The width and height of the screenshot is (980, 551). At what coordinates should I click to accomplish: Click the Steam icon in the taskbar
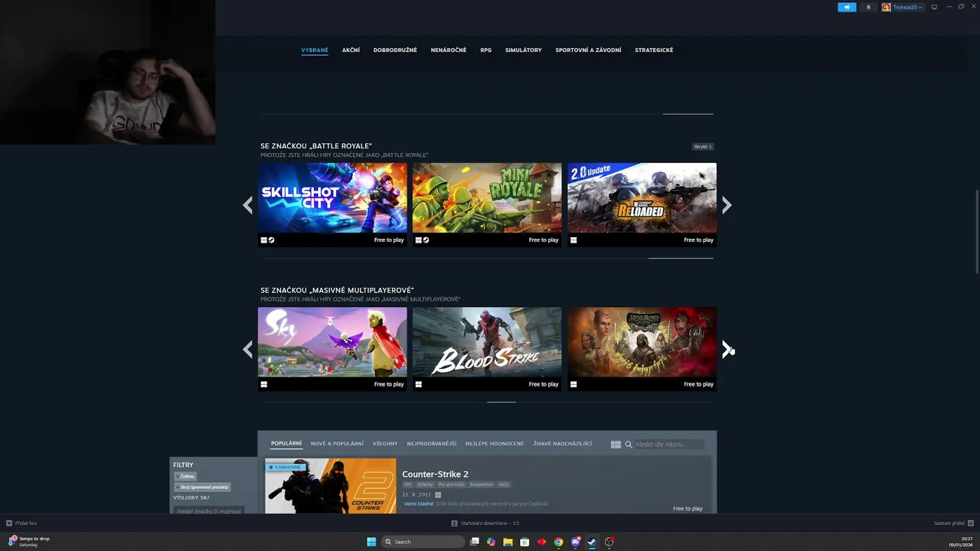592,542
